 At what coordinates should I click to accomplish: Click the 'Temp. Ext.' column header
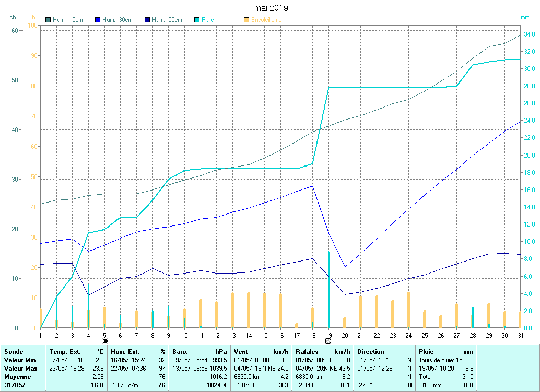65,352
